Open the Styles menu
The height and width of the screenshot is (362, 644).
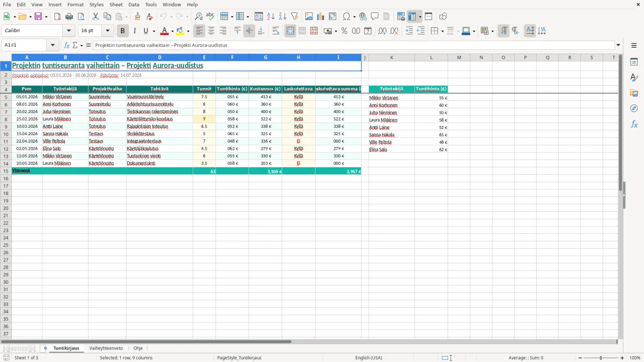pos(97,4)
